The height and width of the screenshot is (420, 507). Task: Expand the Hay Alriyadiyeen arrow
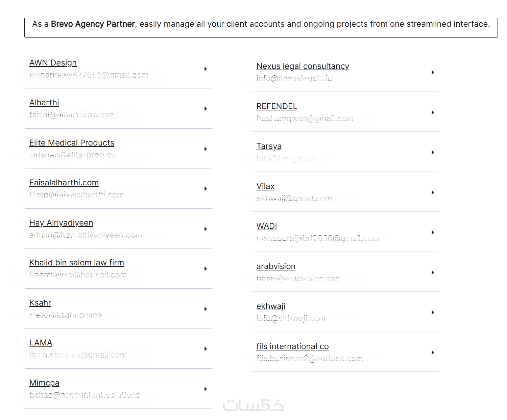click(206, 229)
